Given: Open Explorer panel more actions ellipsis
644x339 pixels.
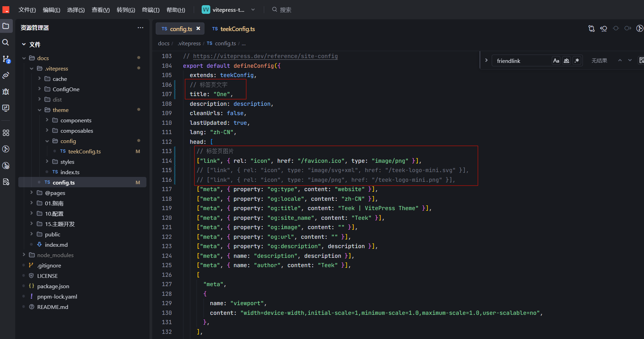Looking at the screenshot, I should point(140,28).
